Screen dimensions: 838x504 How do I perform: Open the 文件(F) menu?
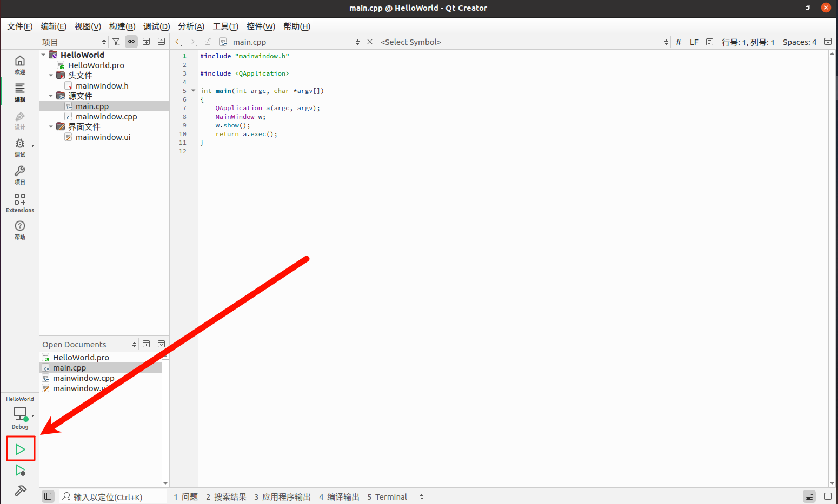20,26
